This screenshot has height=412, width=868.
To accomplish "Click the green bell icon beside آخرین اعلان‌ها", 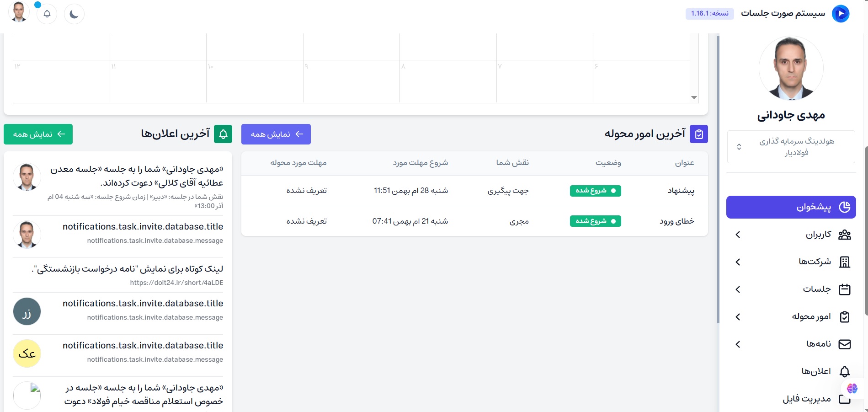I will click(223, 134).
